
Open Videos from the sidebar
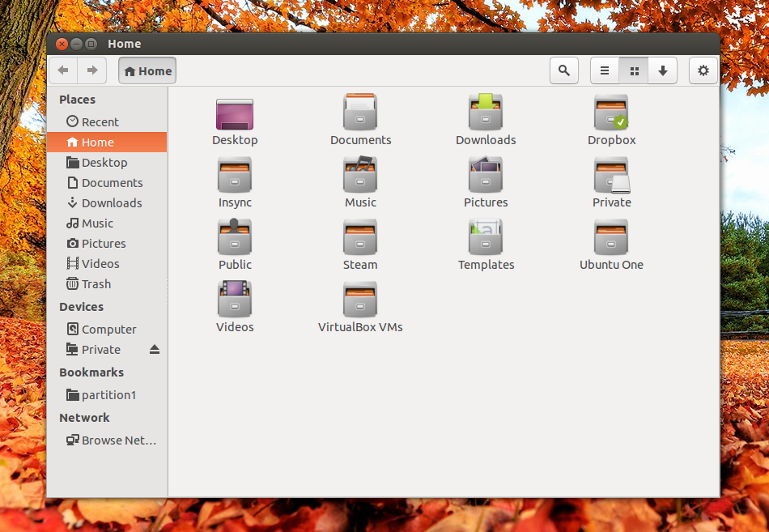click(108, 263)
